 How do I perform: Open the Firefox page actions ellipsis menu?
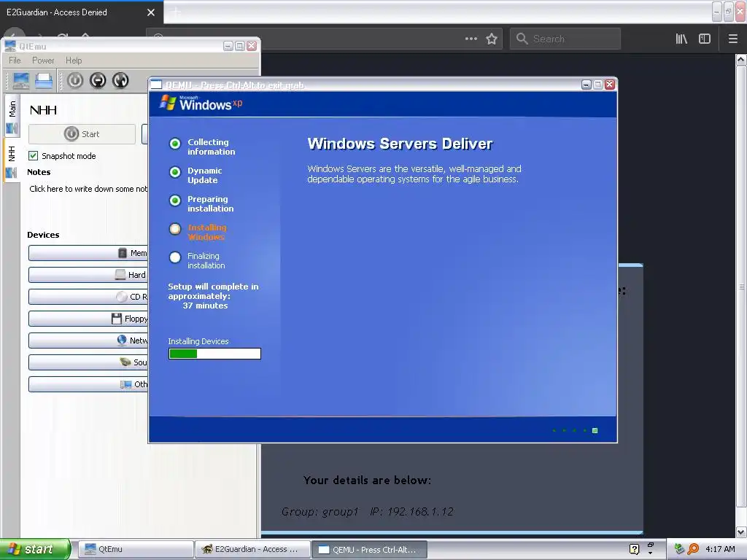471,39
